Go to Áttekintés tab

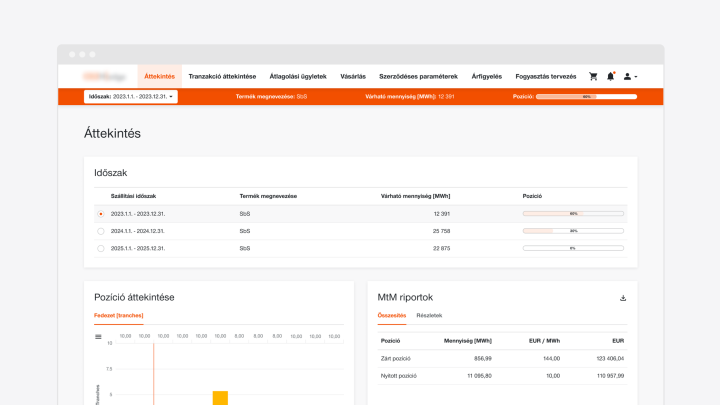pos(159,77)
